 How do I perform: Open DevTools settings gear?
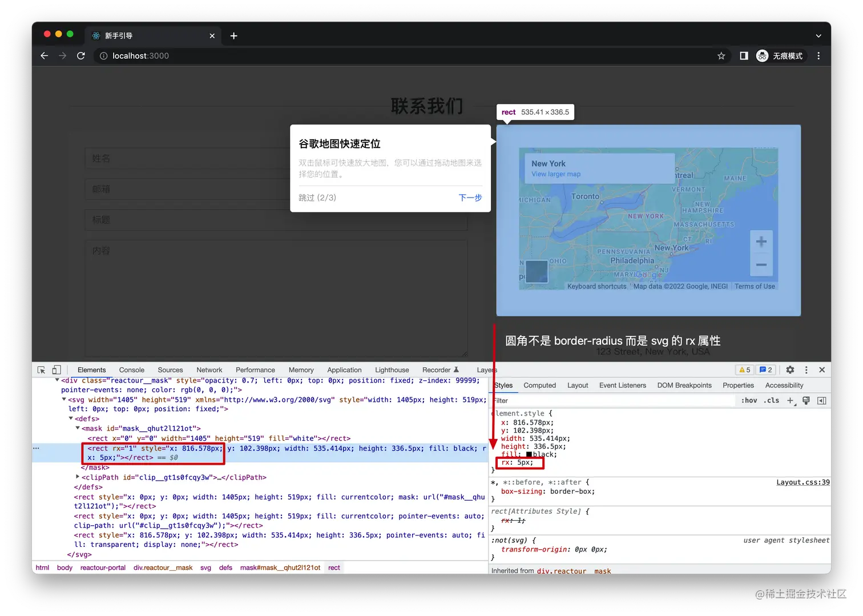[790, 370]
